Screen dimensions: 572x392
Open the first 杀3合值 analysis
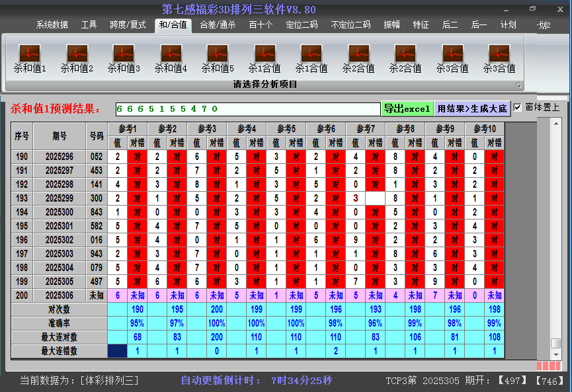coord(452,56)
